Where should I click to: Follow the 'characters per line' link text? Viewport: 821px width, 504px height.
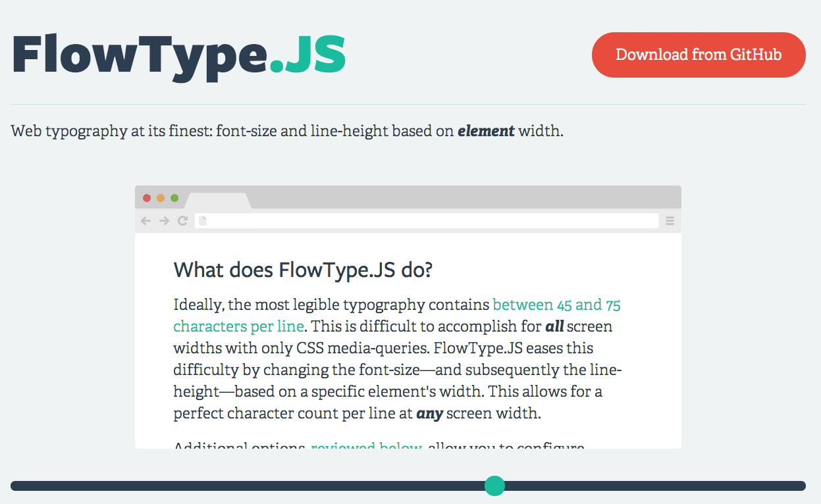coord(238,326)
